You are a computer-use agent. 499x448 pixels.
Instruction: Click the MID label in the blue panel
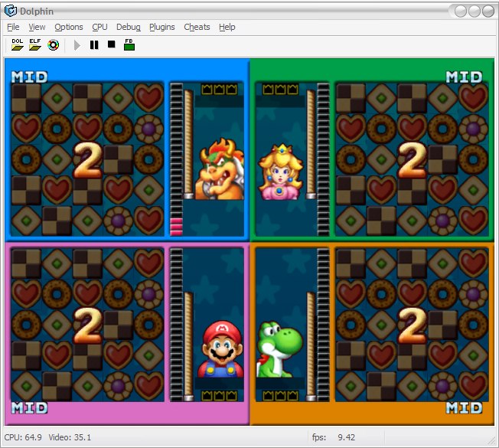(29, 77)
